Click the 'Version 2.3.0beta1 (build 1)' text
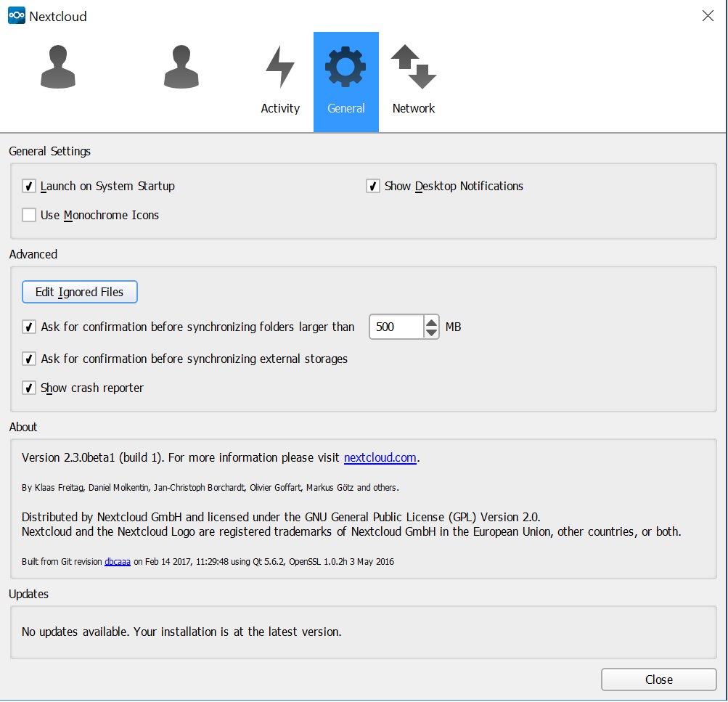The width and height of the screenshot is (728, 702). (x=93, y=458)
